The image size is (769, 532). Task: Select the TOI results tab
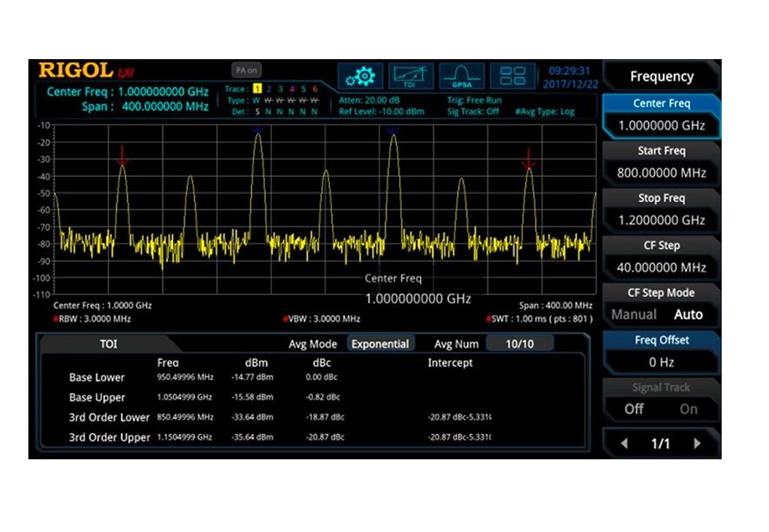(x=109, y=344)
